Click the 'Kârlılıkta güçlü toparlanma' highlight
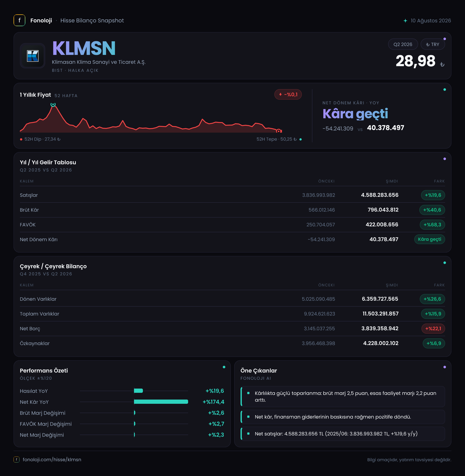 point(343,397)
